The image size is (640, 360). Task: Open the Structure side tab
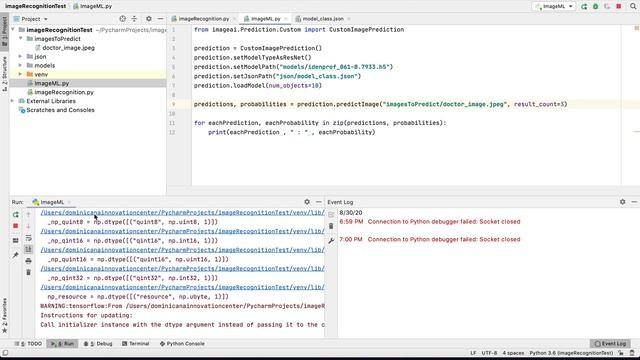pyautogui.click(x=4, y=73)
